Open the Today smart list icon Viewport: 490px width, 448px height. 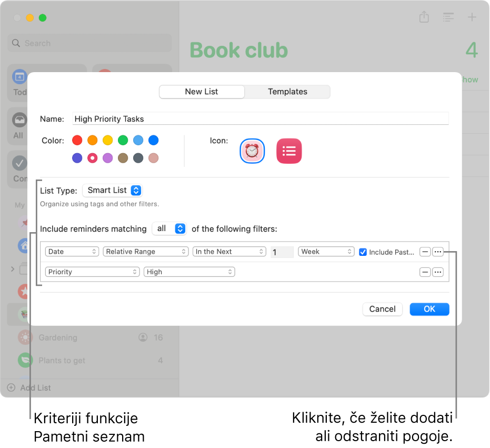click(19, 76)
